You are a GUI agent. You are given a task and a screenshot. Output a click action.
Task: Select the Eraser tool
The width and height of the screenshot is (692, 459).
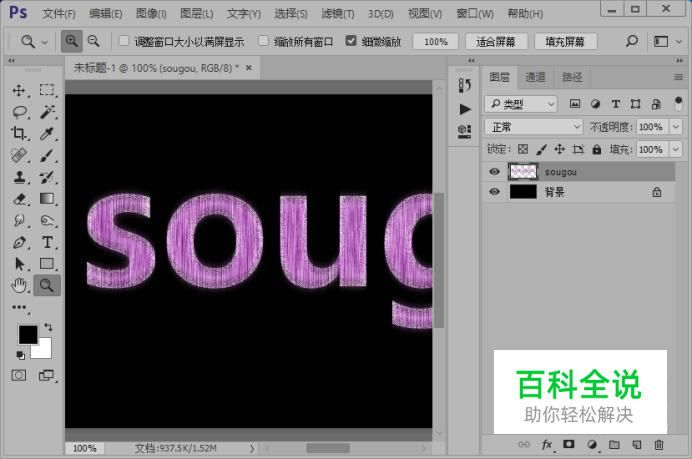pyautogui.click(x=19, y=199)
